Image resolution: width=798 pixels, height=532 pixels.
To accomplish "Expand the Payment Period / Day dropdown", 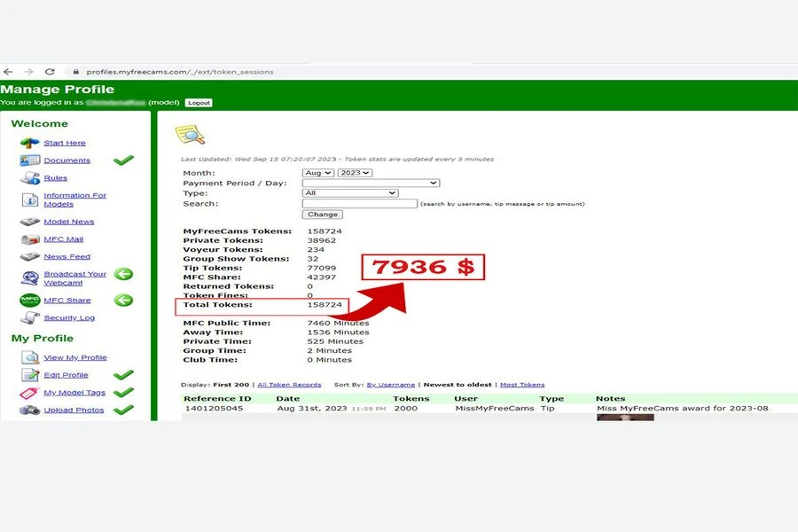I will coord(371,183).
